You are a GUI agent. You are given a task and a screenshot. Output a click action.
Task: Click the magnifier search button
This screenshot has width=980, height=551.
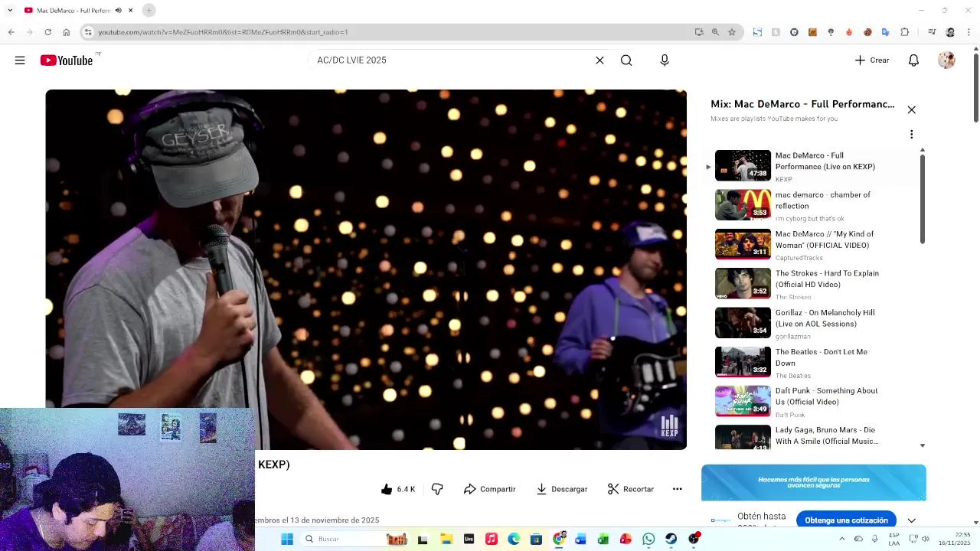click(x=626, y=60)
